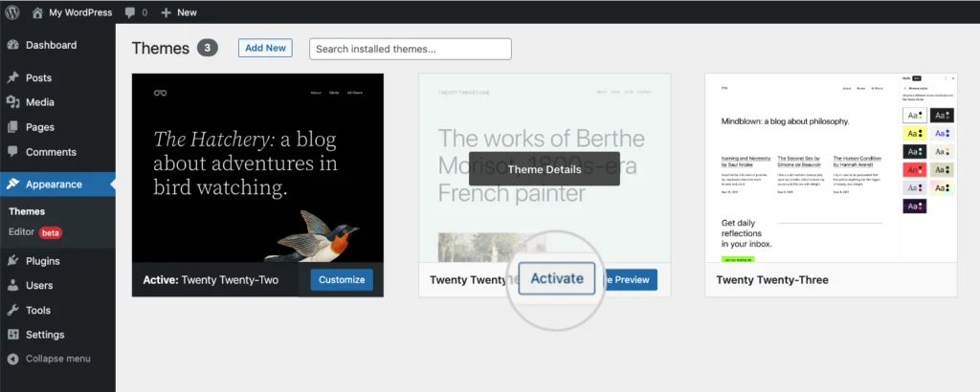Click the Themes page heading

pyautogui.click(x=161, y=49)
